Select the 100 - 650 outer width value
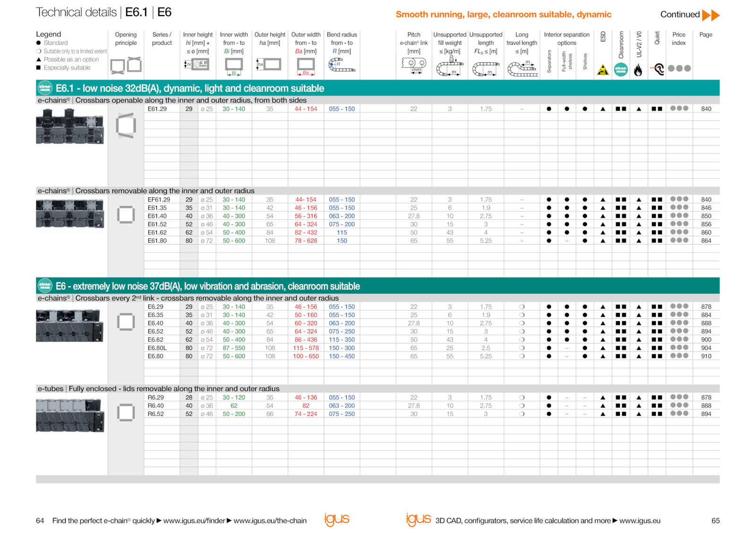 tap(306, 356)
